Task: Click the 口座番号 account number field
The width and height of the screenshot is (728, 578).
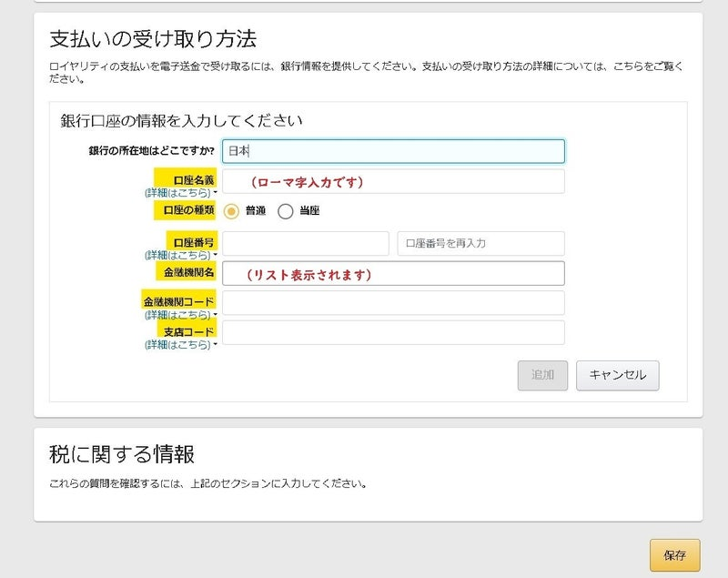Action: tap(306, 243)
